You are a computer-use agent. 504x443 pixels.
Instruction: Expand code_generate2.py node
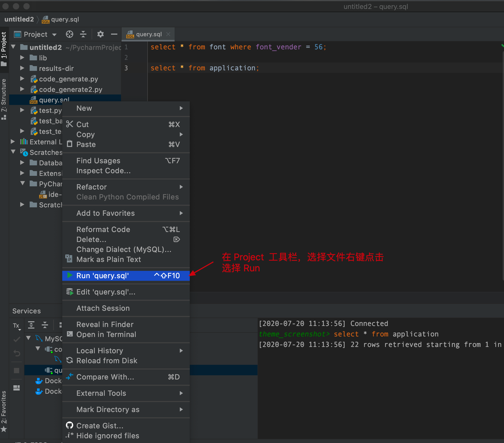(x=22, y=89)
